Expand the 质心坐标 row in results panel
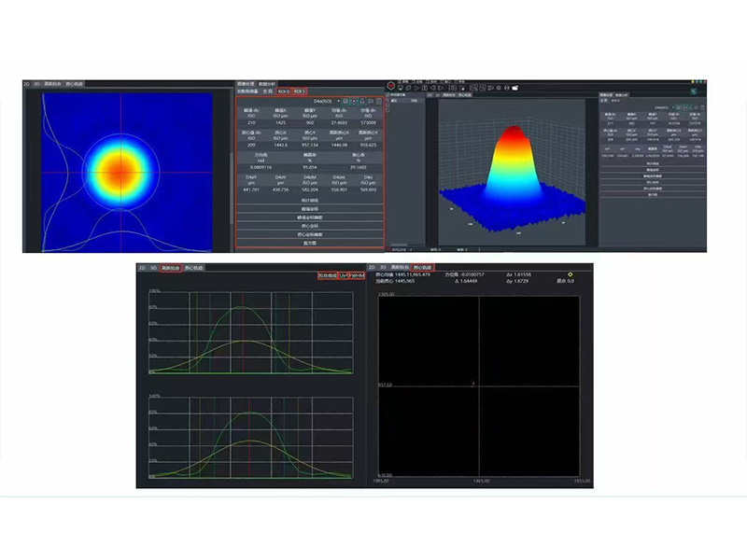 click(x=308, y=226)
